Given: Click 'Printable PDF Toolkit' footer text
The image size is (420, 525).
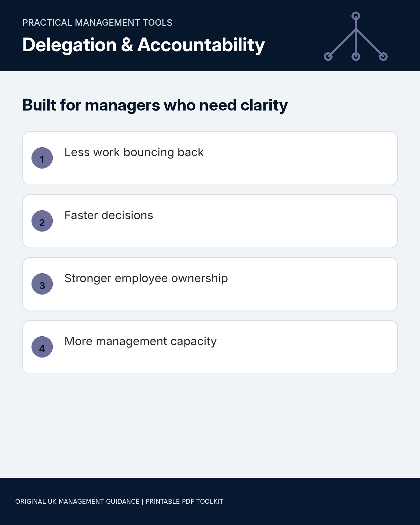Looking at the screenshot, I should (185, 501).
